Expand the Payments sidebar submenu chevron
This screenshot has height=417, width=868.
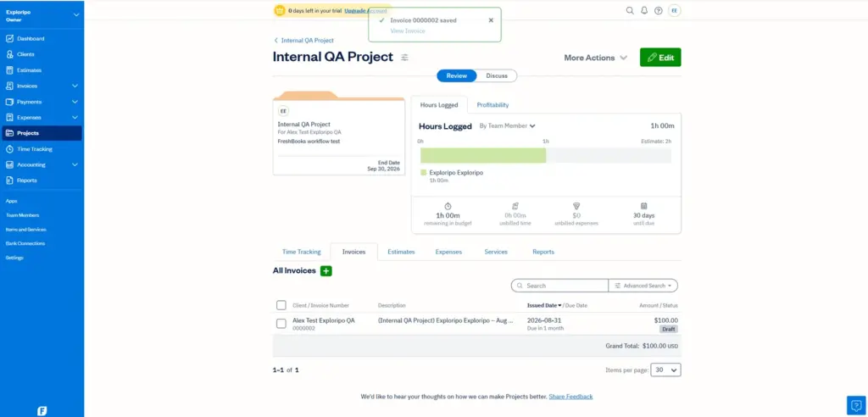point(75,102)
